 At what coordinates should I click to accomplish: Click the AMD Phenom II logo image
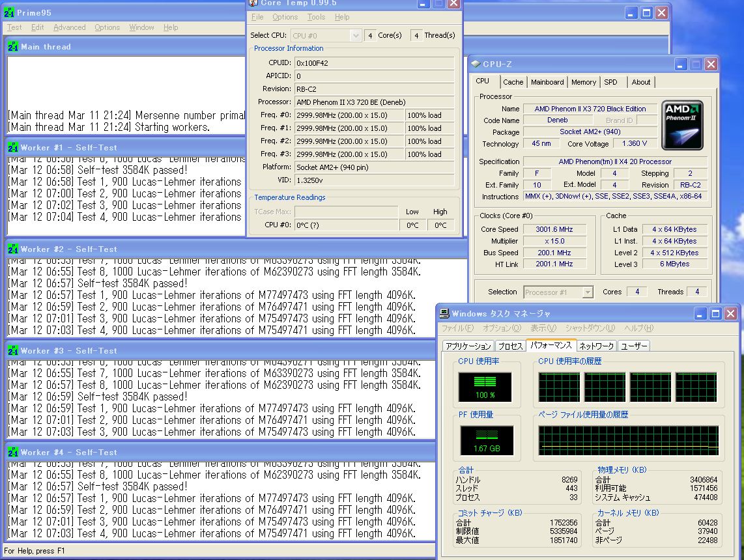tap(682, 125)
